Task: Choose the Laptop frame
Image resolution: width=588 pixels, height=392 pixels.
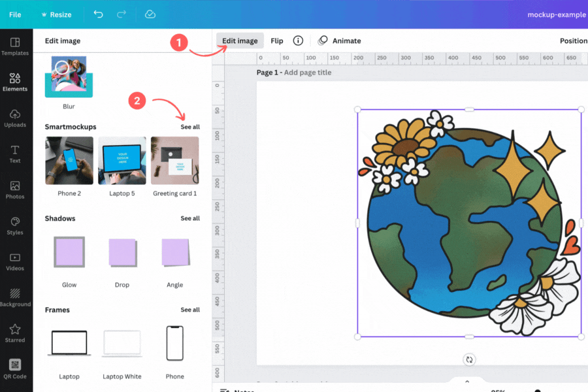Action: 69,343
